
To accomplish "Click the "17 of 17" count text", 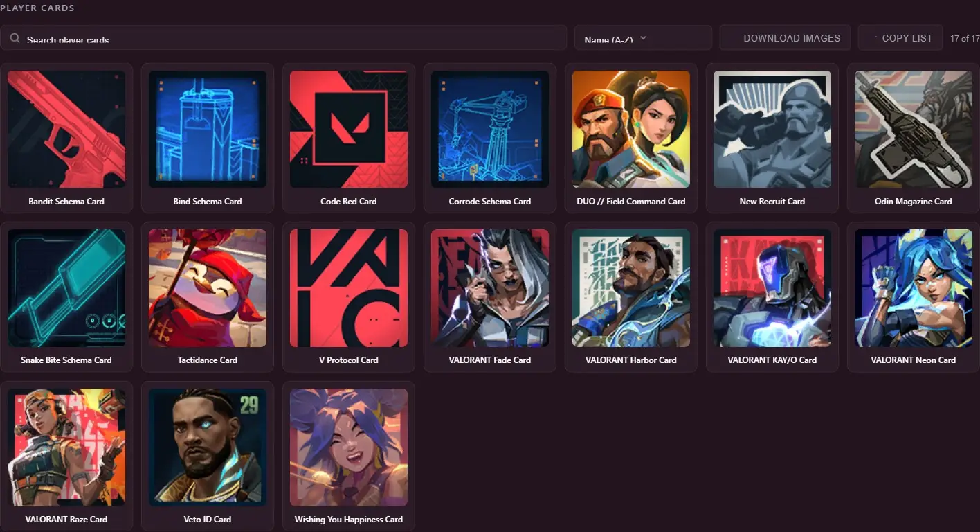I will click(x=965, y=38).
